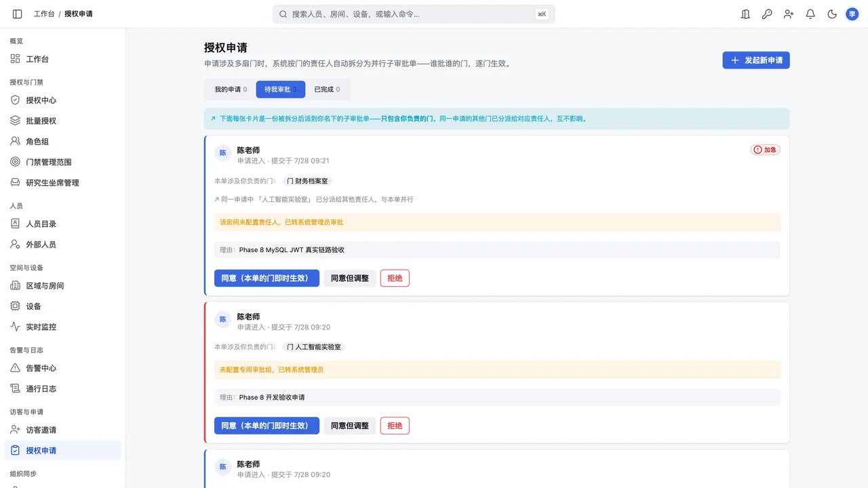Go to 工作台 in the breadcrumb
Viewport: 868px width, 488px height.
pos(44,14)
